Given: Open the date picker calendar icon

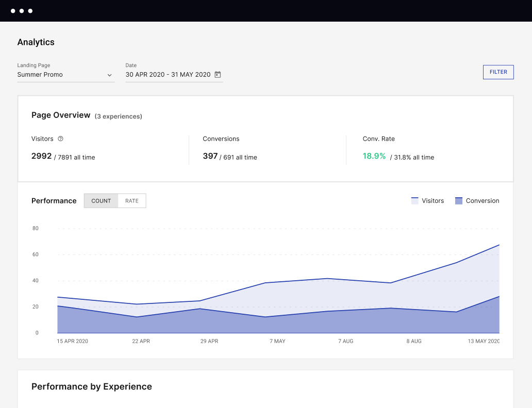Looking at the screenshot, I should click(x=217, y=74).
